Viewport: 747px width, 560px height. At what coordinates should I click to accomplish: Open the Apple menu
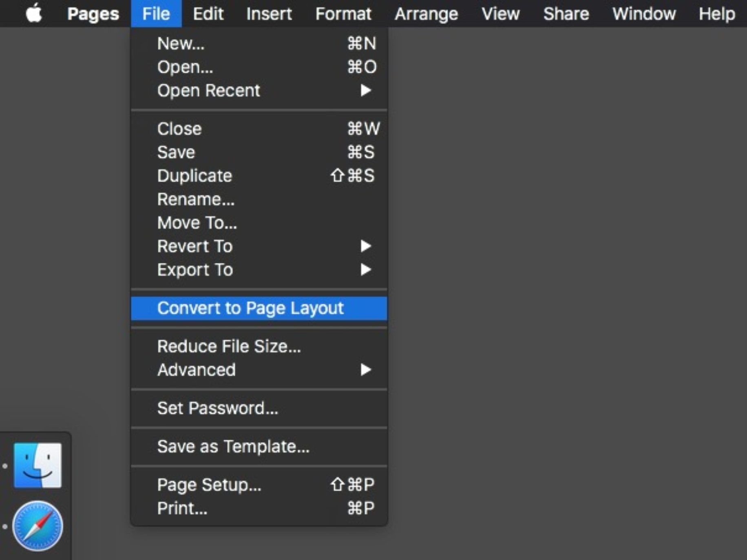point(35,13)
